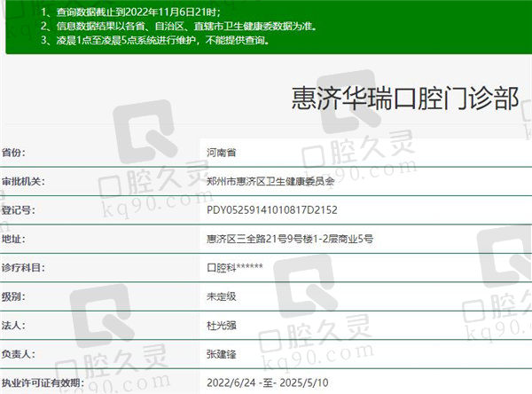This screenshot has width=532, height=394.
Task: Click the 负责人 field label
Action: click(18, 354)
